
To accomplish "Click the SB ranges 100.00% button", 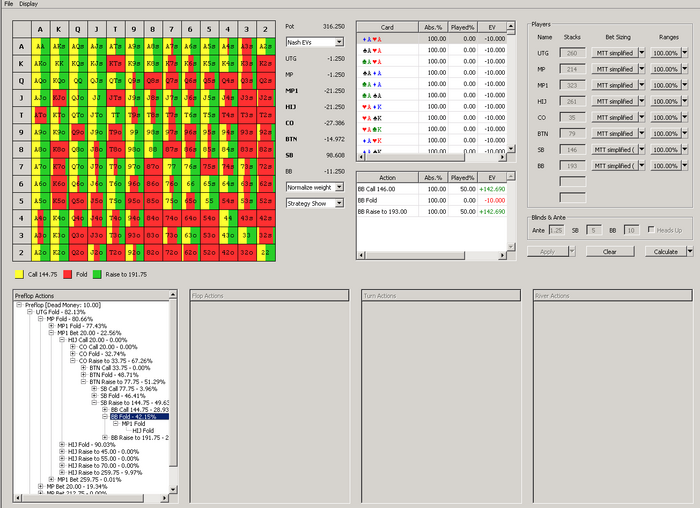I will [666, 150].
